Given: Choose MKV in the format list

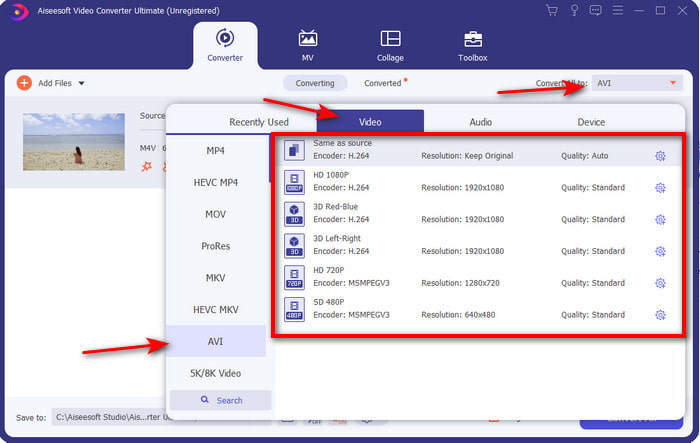Looking at the screenshot, I should (216, 278).
